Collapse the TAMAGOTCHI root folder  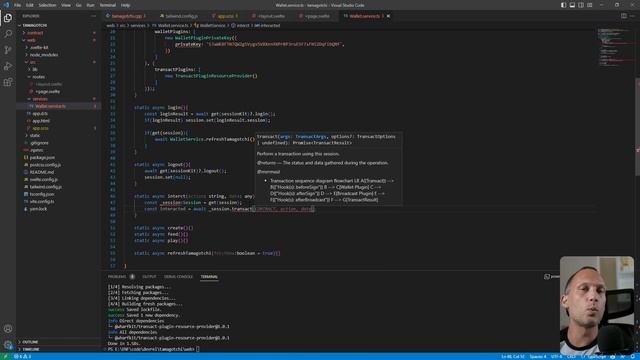[58, 25]
